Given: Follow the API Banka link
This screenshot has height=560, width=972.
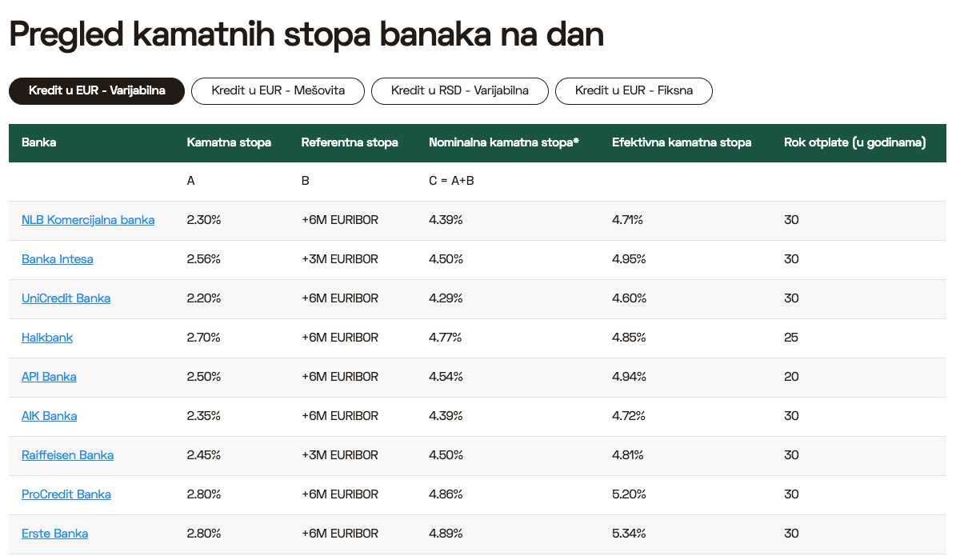Looking at the screenshot, I should pos(49,377).
